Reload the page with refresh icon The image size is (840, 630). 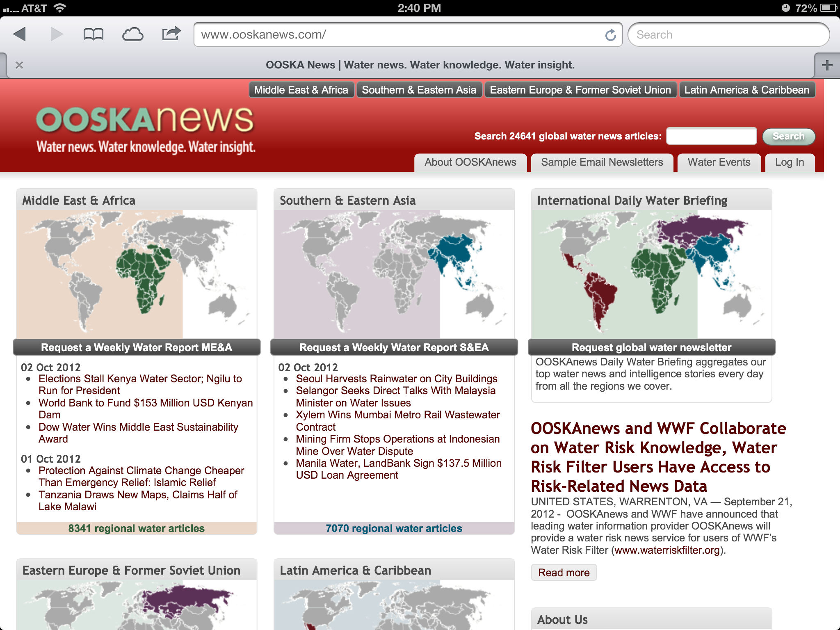coord(610,35)
